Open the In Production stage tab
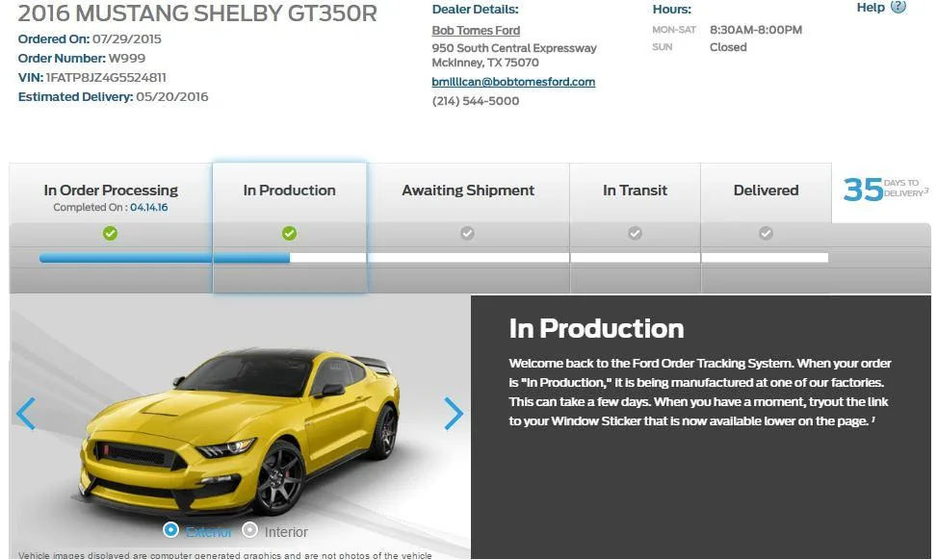The width and height of the screenshot is (937, 560). click(x=289, y=192)
